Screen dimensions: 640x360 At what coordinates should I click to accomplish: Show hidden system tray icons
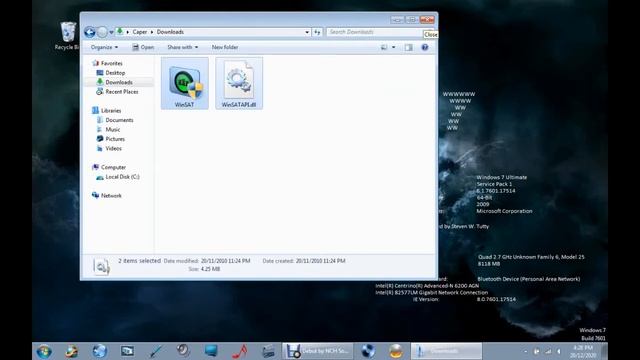click(525, 351)
